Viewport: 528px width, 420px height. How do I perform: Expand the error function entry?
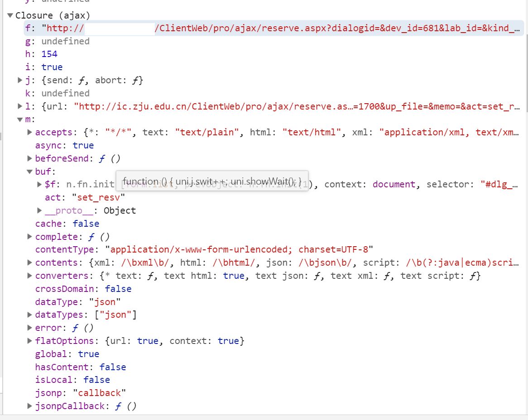point(30,328)
